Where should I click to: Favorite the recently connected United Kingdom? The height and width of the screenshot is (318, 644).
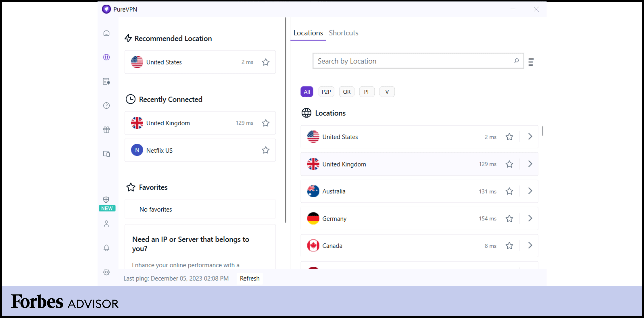point(266,123)
